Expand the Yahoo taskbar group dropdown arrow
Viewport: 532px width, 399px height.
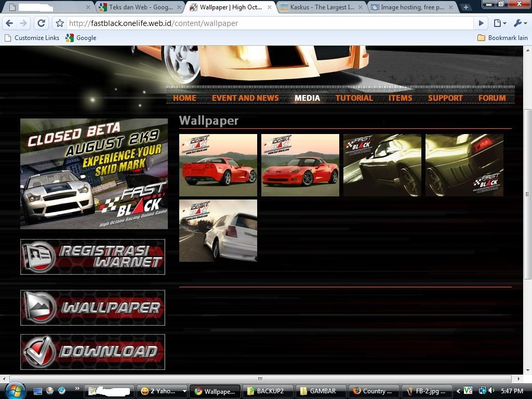click(184, 391)
